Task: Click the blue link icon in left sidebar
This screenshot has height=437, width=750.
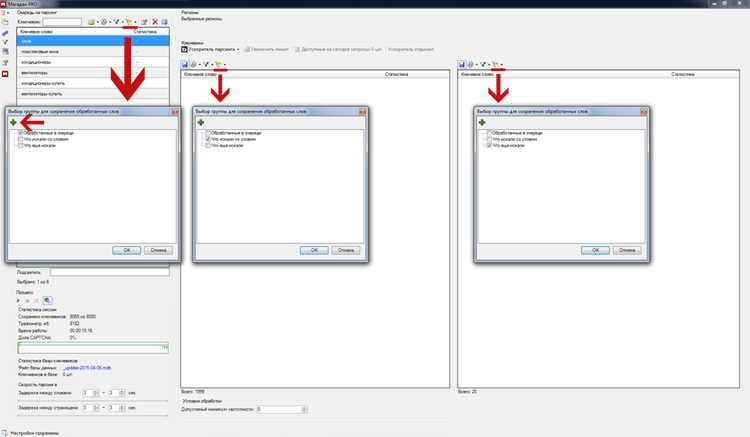Action: (5, 33)
